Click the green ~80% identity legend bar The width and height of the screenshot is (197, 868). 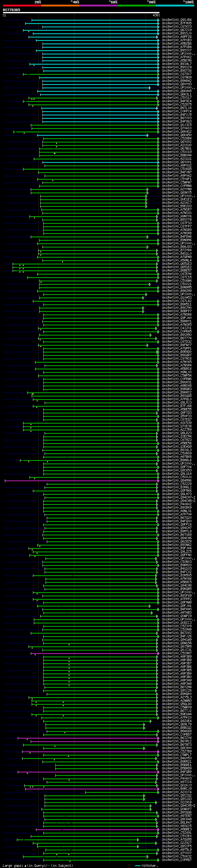point(137,6)
